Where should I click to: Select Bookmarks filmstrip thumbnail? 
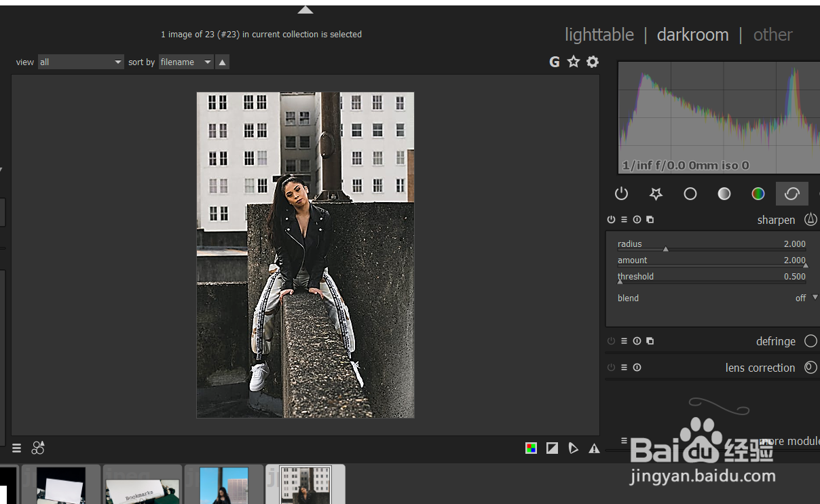(143, 484)
